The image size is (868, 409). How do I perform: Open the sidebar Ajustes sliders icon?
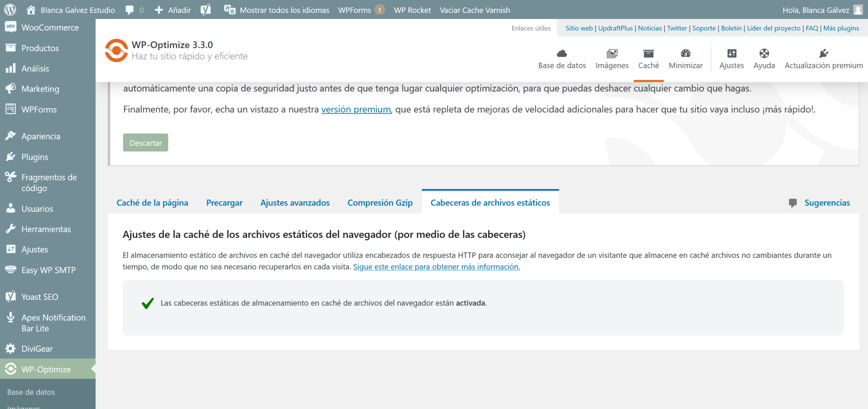[x=11, y=249]
